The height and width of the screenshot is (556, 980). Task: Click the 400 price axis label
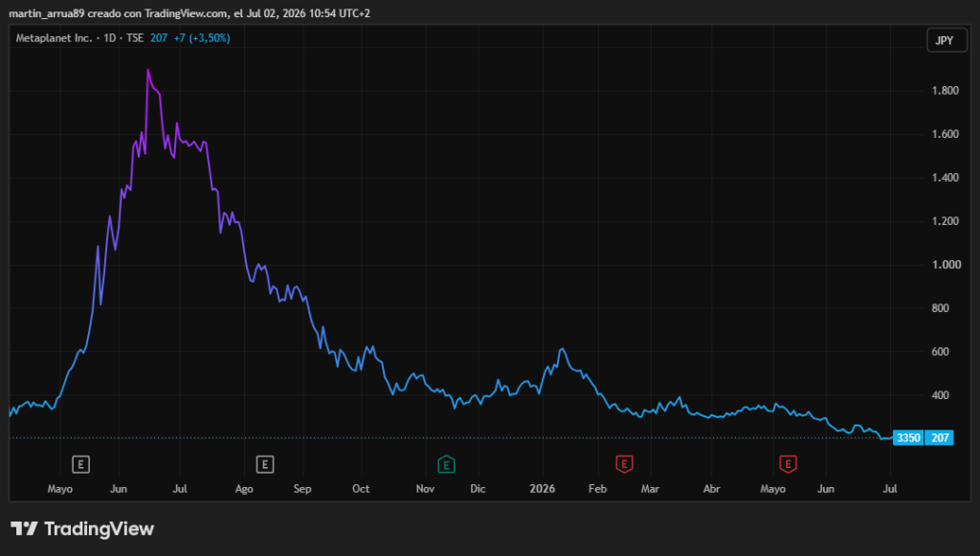[x=940, y=395]
